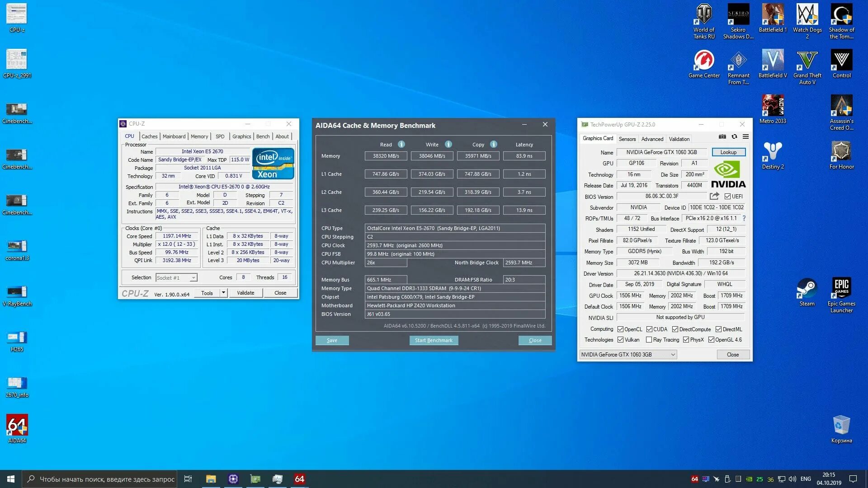Click the GPU-Z refresh icon
The height and width of the screenshot is (488, 868).
(x=734, y=136)
